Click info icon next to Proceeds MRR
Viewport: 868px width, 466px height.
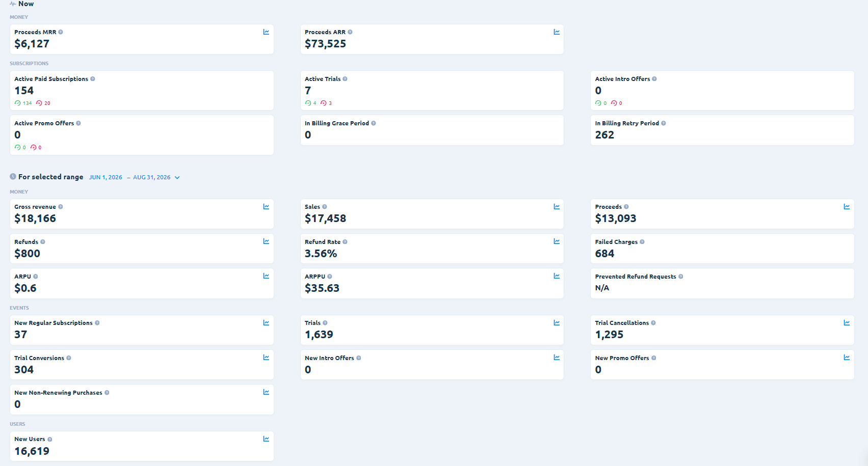[x=61, y=32]
